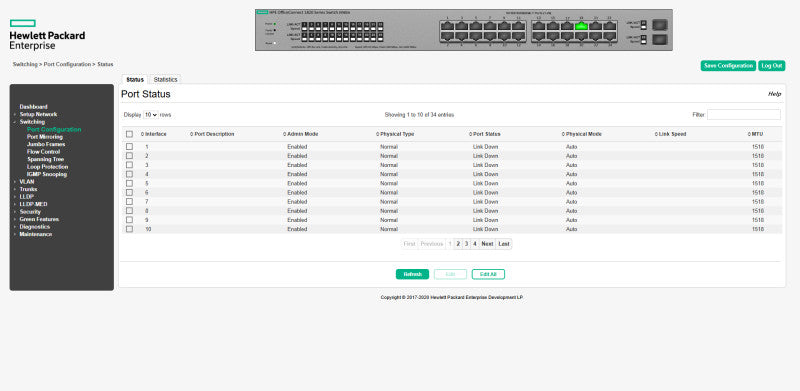Viewport: 800px width, 391px height.
Task: Click port 14 on the switch graphic
Action: coord(539,36)
